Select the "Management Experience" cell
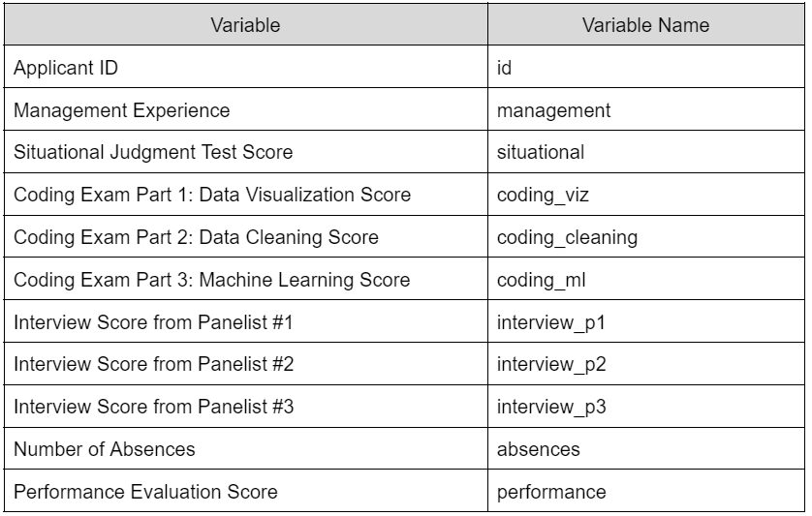The image size is (812, 516). click(x=122, y=110)
